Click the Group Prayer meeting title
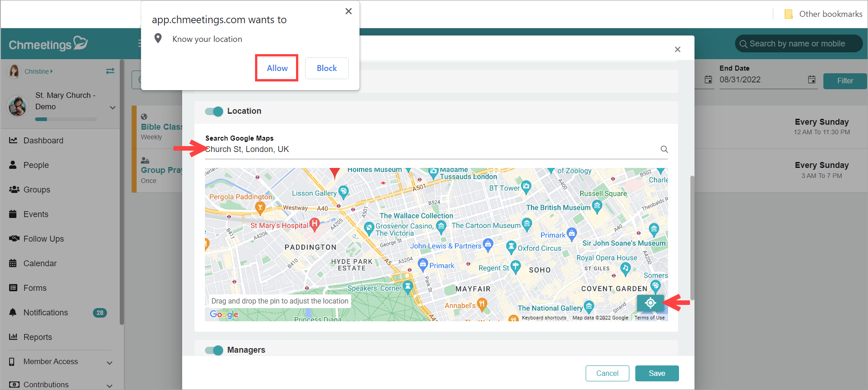The image size is (868, 390). (162, 170)
